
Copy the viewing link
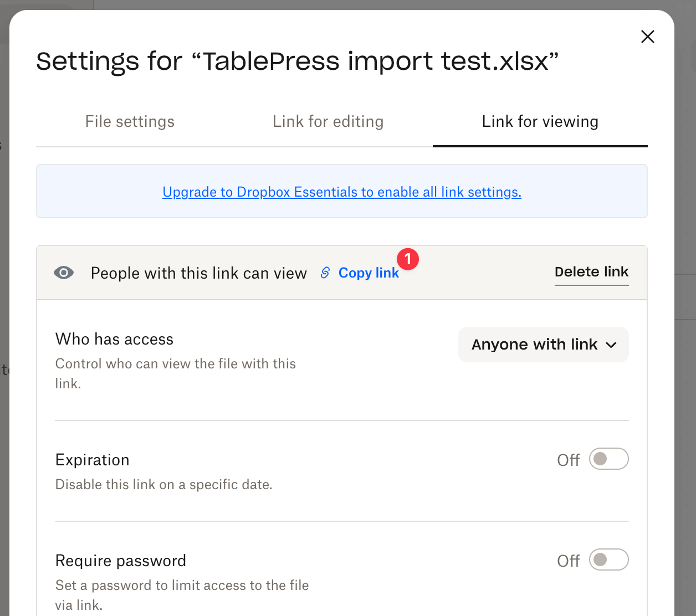click(369, 273)
